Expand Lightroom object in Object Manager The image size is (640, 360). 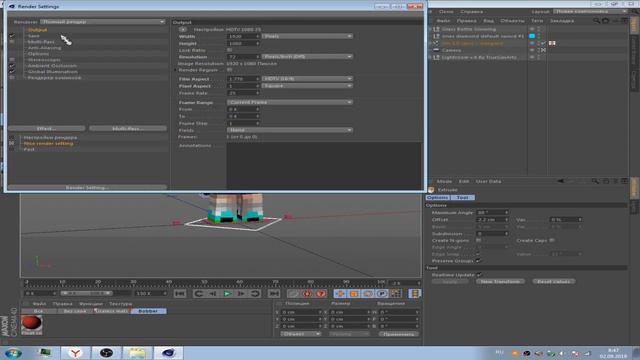coord(430,58)
